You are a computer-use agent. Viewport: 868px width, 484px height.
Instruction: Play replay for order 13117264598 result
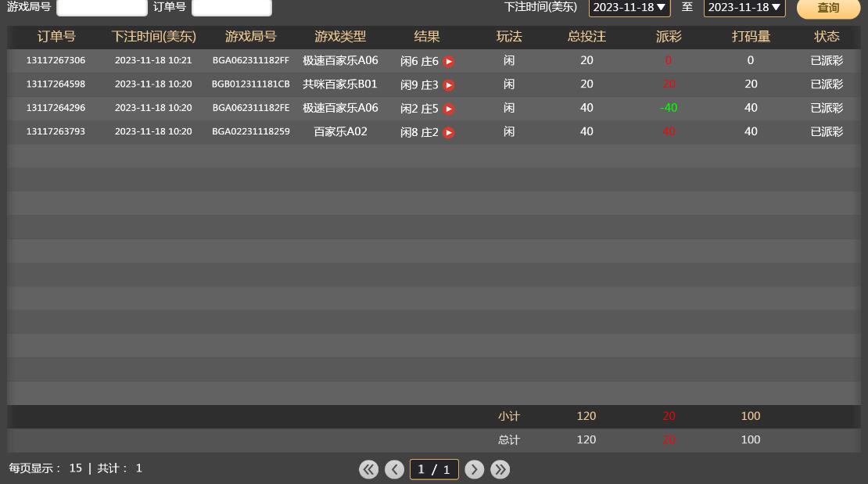(x=449, y=85)
